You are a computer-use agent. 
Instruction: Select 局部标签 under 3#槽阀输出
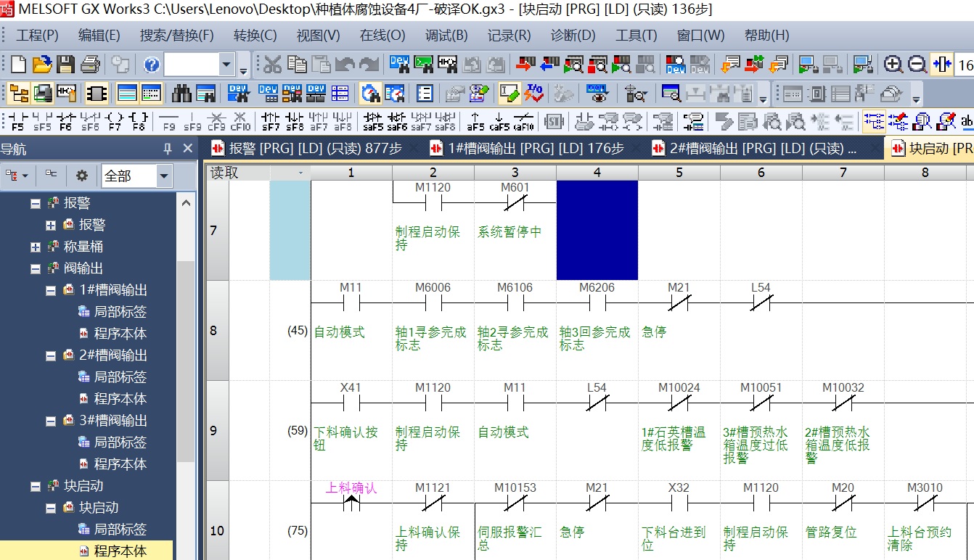120,442
